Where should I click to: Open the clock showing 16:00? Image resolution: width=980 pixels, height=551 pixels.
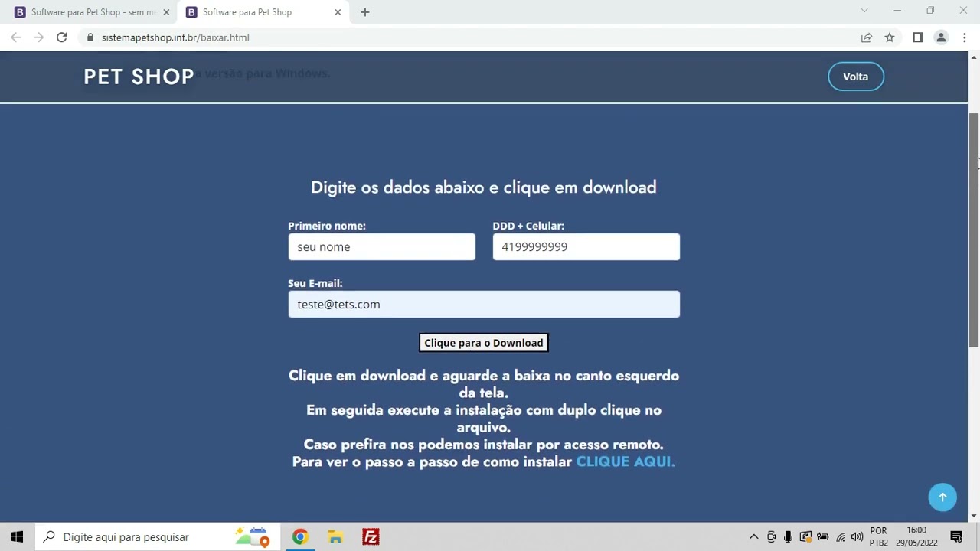tap(916, 537)
